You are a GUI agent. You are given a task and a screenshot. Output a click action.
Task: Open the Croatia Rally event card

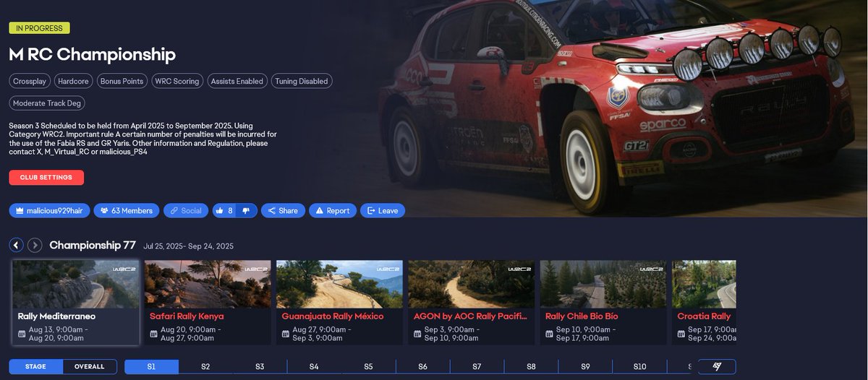pos(704,303)
